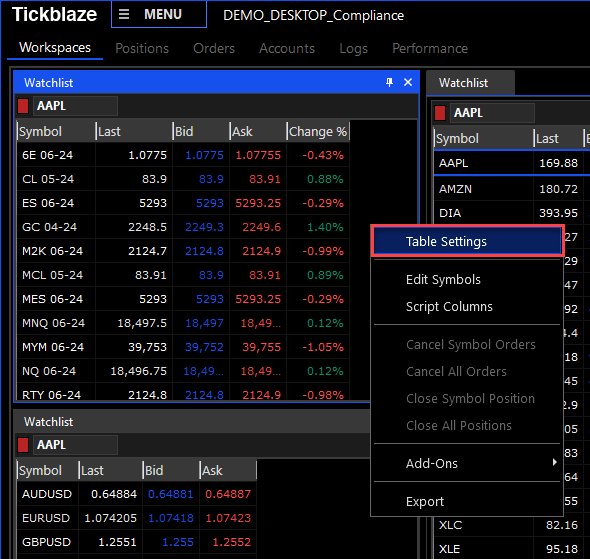This screenshot has width=590, height=559.
Task: Select AMZN row in right Watchlist
Action: click(512, 189)
